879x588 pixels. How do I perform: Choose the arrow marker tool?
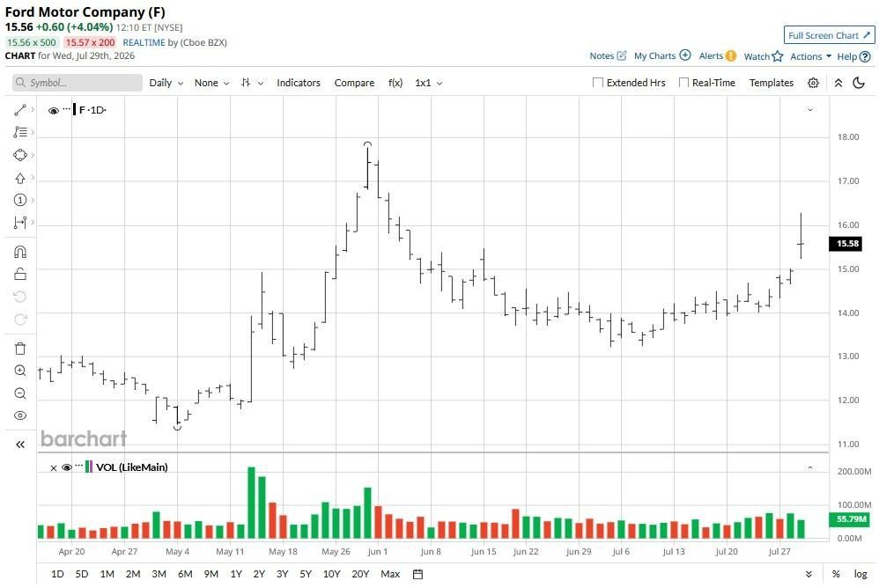point(20,178)
